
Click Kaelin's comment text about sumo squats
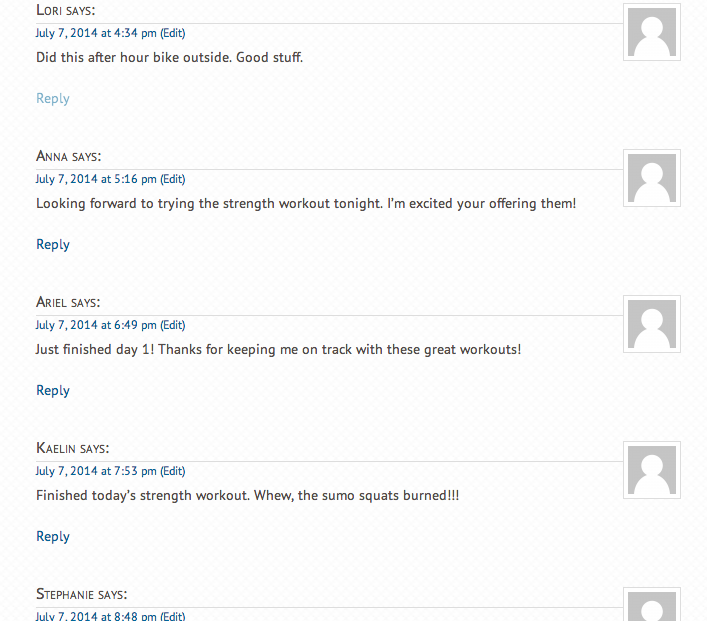tap(248, 496)
